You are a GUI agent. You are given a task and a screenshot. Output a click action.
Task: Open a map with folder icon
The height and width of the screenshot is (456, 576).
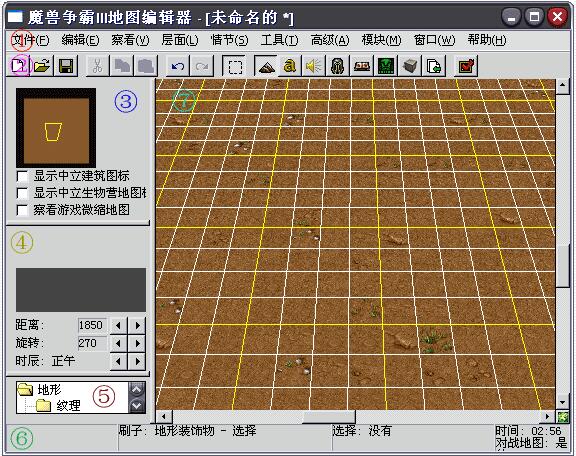(x=42, y=66)
